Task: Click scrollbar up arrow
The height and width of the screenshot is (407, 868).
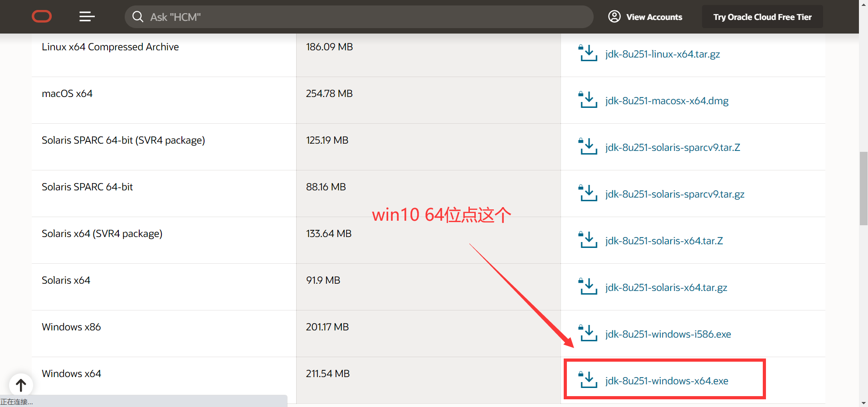Action: pyautogui.click(x=863, y=4)
